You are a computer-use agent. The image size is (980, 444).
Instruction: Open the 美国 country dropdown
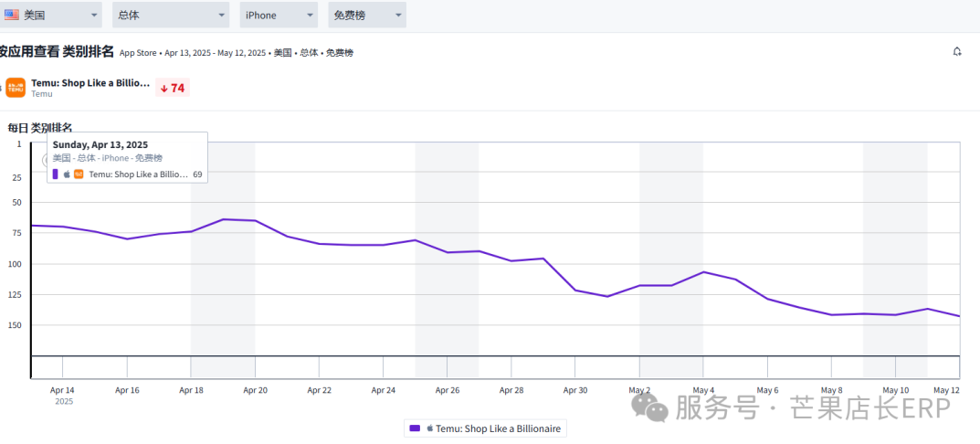coord(50,15)
